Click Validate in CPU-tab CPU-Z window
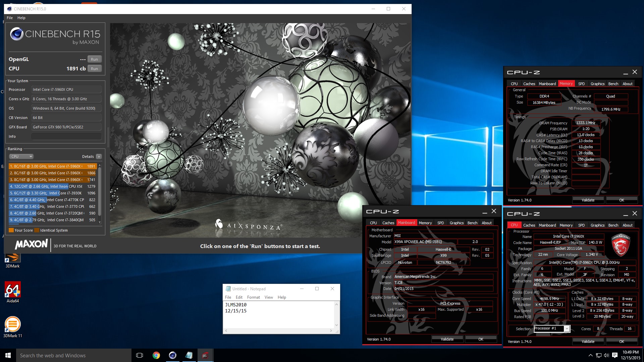Viewport: 644px width, 362px height. coord(588,342)
